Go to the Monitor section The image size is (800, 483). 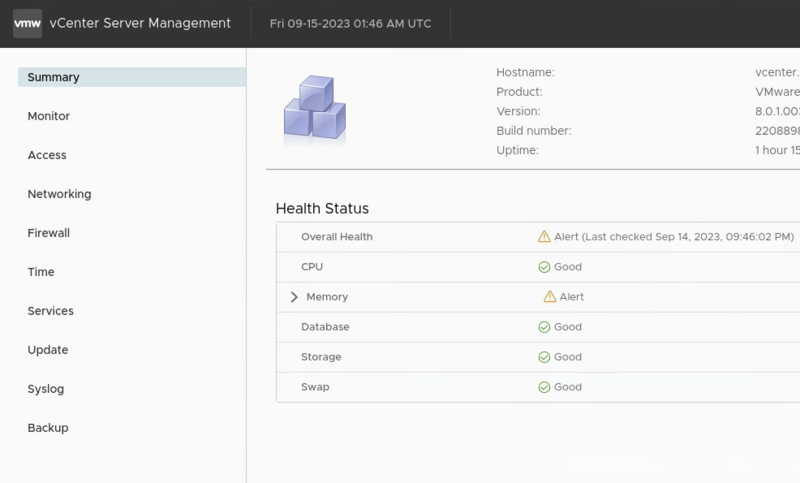[x=48, y=116]
